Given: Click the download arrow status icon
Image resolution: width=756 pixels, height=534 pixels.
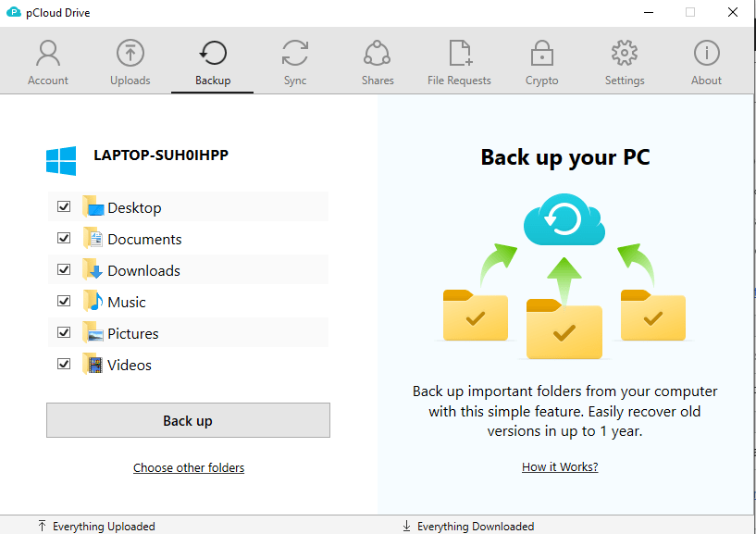Looking at the screenshot, I should [x=406, y=526].
